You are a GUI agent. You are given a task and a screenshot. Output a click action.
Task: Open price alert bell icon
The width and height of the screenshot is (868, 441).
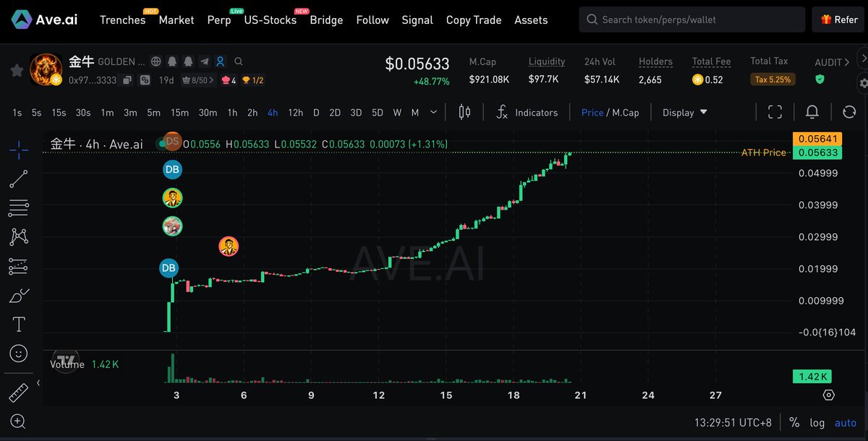pos(812,112)
